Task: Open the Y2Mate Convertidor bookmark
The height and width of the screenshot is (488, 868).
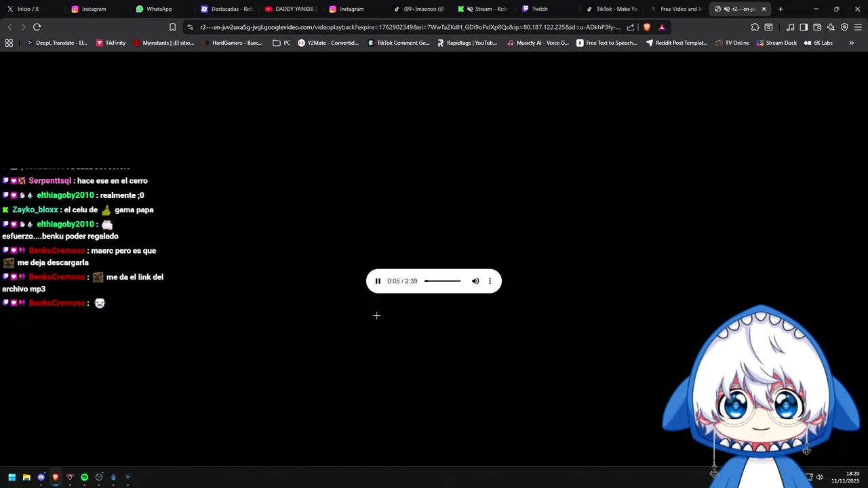Action: point(328,43)
